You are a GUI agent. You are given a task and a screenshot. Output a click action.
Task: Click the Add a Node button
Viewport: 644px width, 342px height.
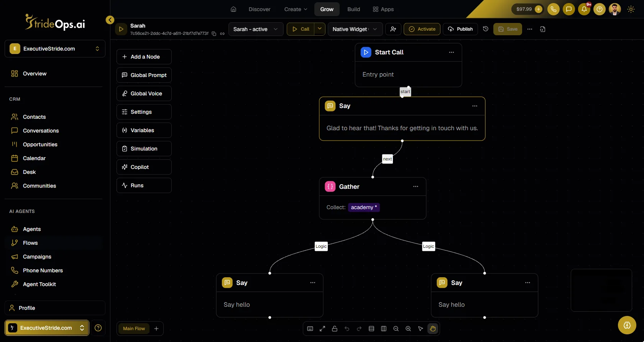pyautogui.click(x=144, y=57)
